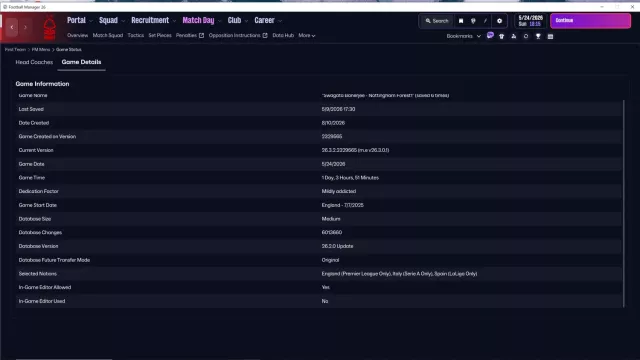Viewport: 640px width, 360px height.
Task: Click the purple Continue button
Action: tap(590, 20)
